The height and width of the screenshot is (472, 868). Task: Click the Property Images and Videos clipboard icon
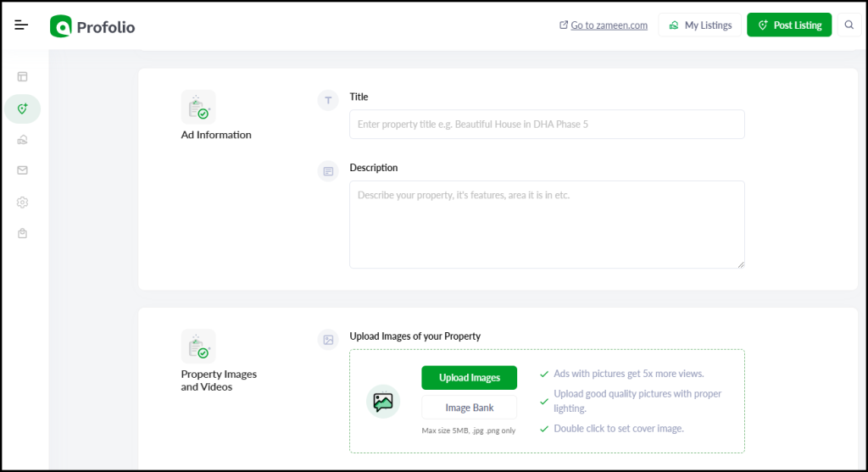(x=198, y=347)
